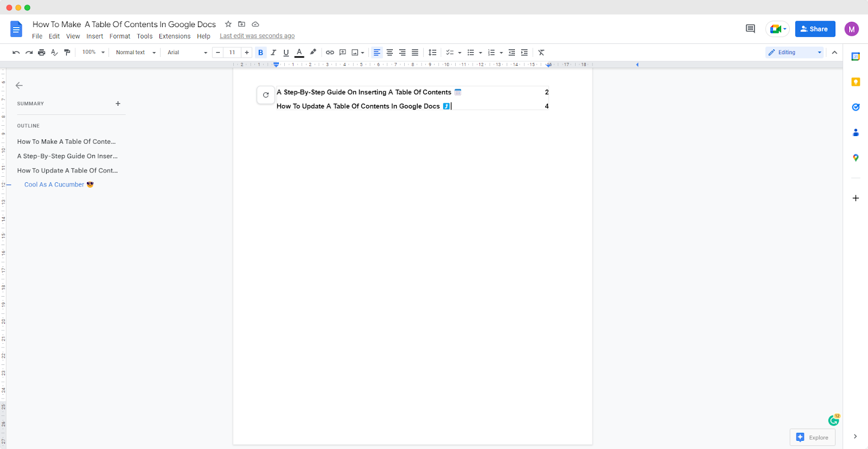Add a summary with the plus icon
The width and height of the screenshot is (868, 449).
(118, 104)
